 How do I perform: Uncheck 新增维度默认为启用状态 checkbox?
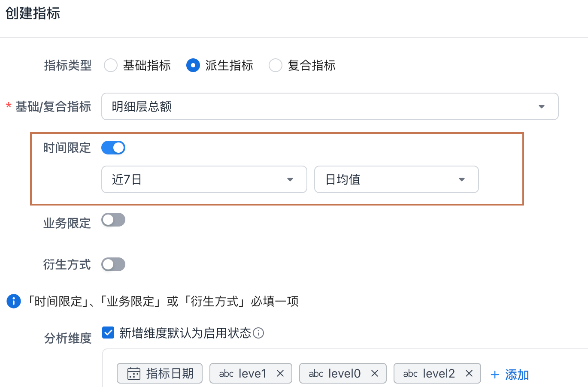point(108,333)
